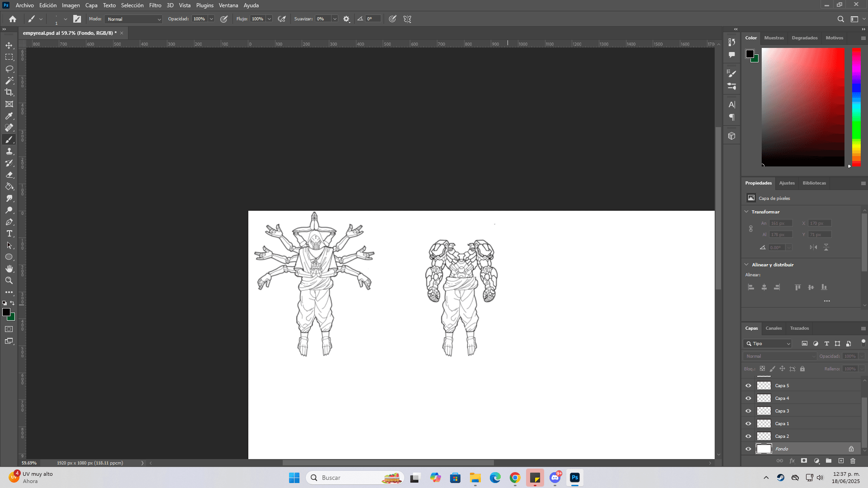
Task: Select the Eraser tool
Action: point(9,175)
